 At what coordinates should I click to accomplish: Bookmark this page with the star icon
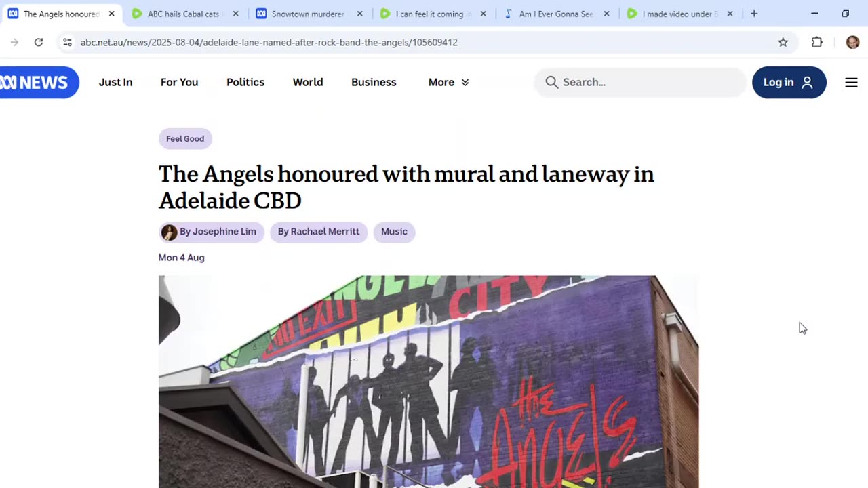[783, 42]
